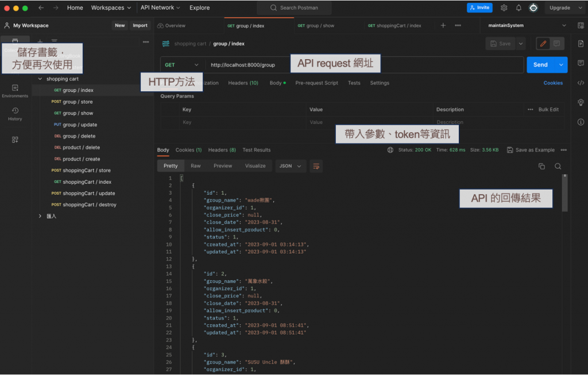The height and width of the screenshot is (375, 588).
Task: Open comments icon in right sidebar
Action: click(581, 63)
